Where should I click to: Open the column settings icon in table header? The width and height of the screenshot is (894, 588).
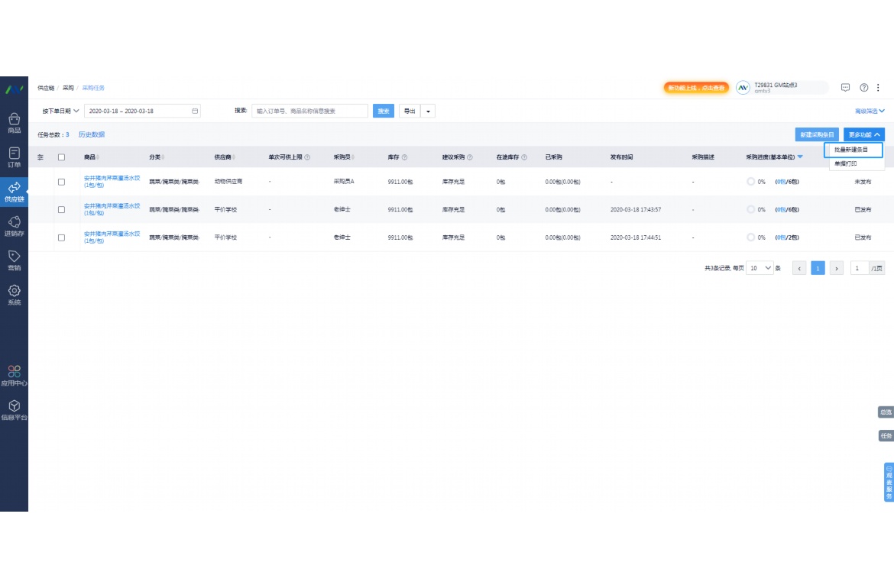pyautogui.click(x=40, y=157)
